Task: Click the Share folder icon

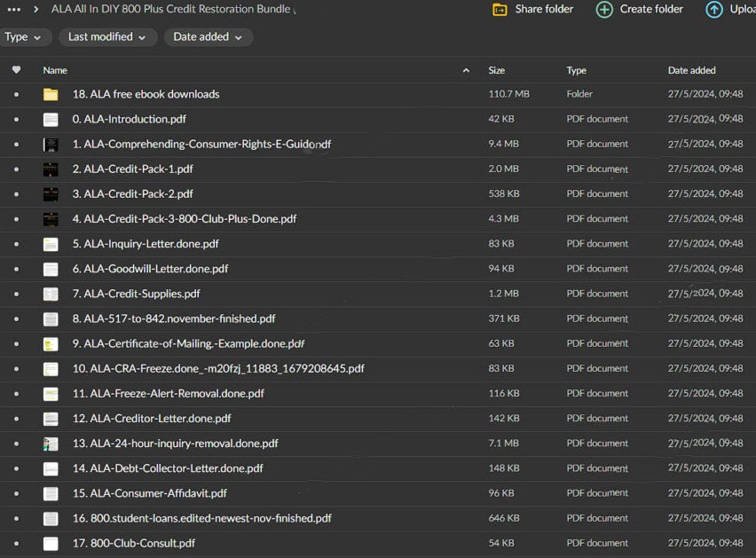Action: coord(500,10)
